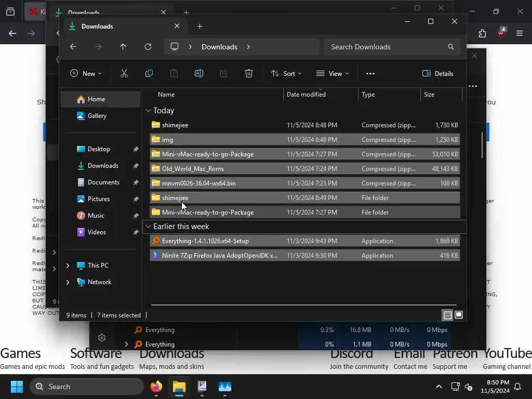Click the Search Downloads field
The height and width of the screenshot is (399, 532).
392,47
